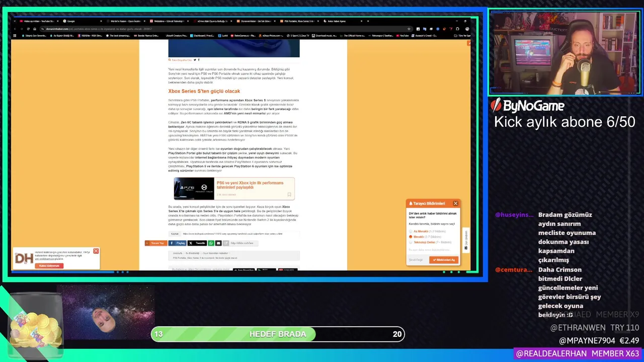Click the browser home icon
The width and height of the screenshot is (644, 362).
tap(35, 29)
